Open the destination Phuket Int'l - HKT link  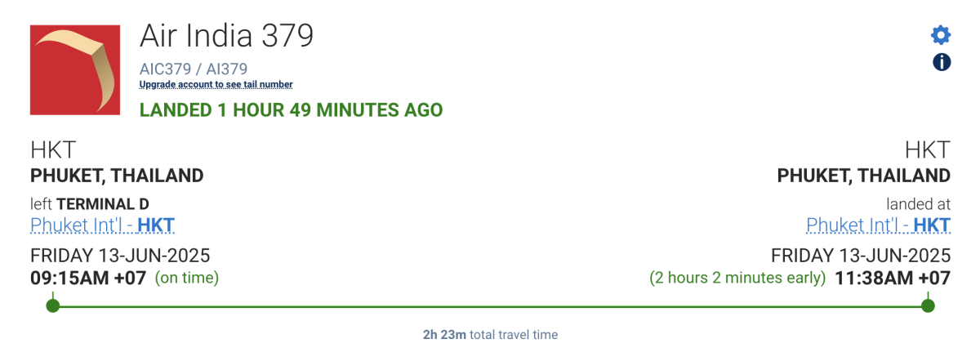(879, 225)
